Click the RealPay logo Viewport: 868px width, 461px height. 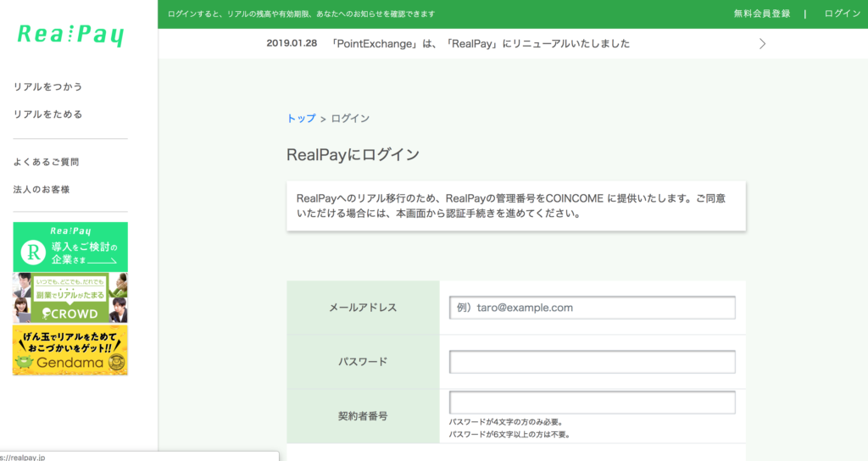70,35
